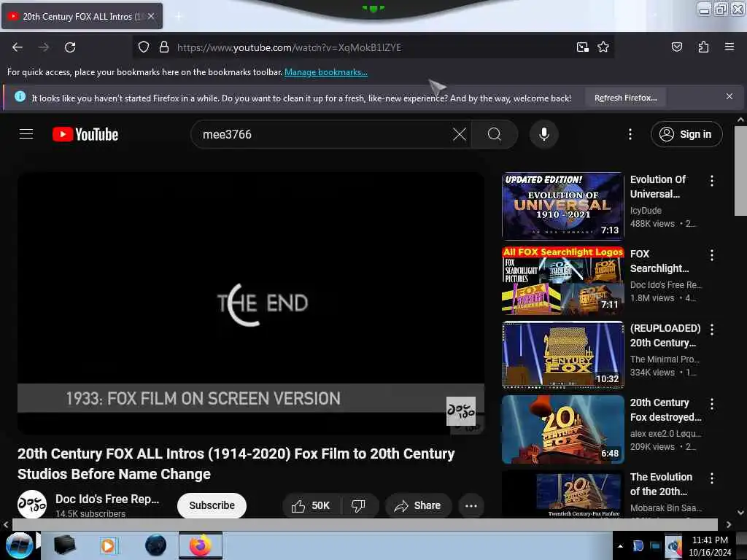Open the Windows Start orb

[19, 545]
